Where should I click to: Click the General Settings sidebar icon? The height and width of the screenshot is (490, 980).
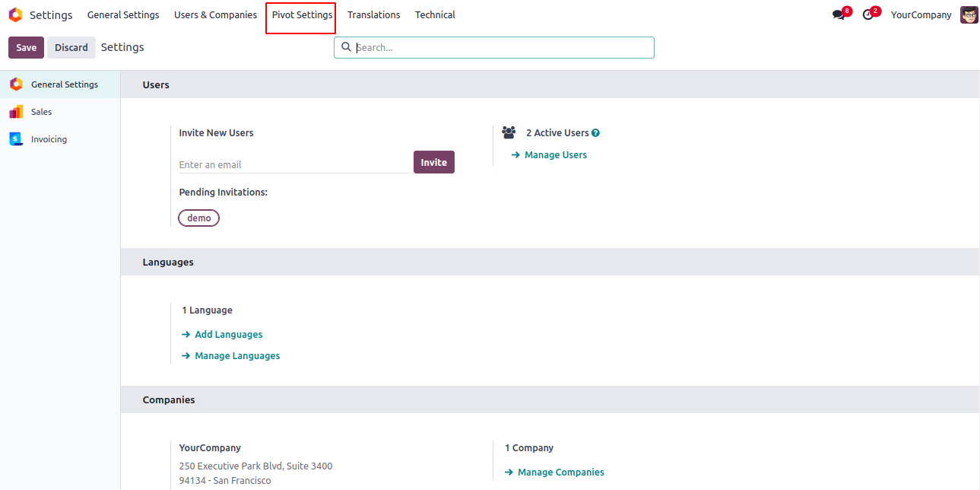(x=16, y=84)
